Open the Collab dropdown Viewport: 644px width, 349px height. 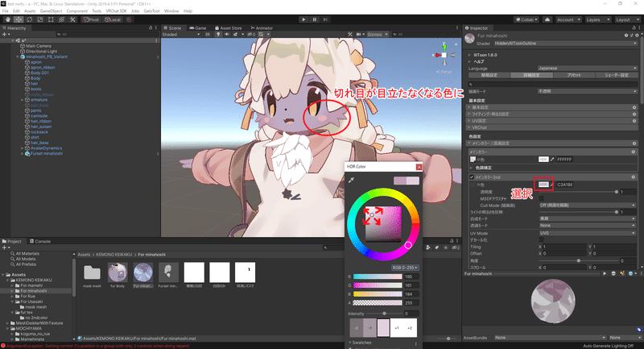527,19
